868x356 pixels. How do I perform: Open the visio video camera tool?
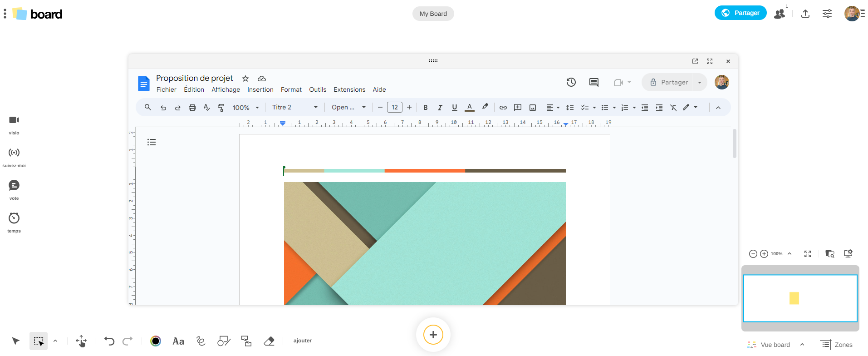coord(14,120)
